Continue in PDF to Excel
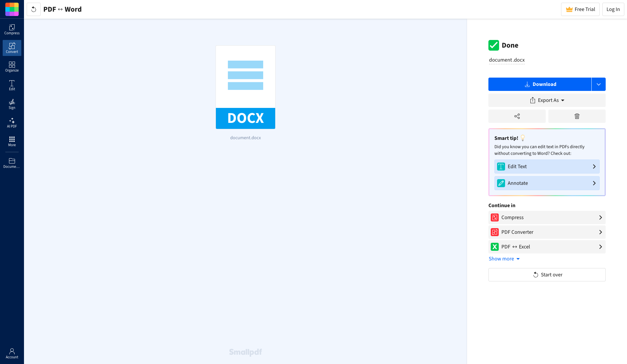This screenshot has width=627, height=364. [x=547, y=247]
